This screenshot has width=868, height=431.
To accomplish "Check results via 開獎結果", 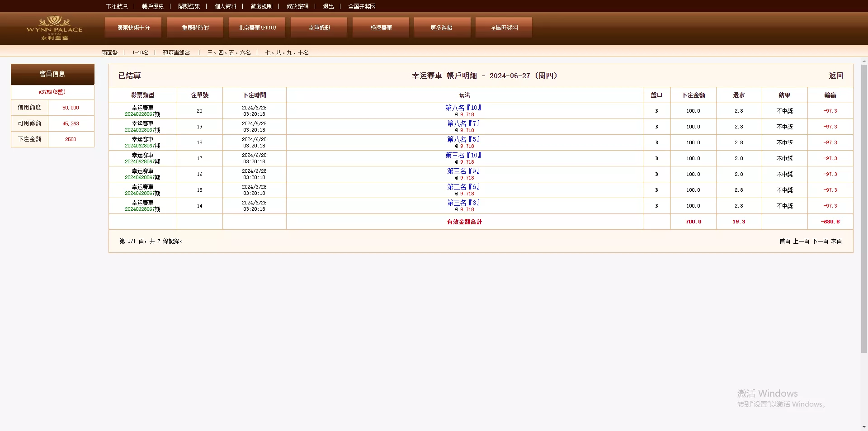I will pyautogui.click(x=189, y=6).
